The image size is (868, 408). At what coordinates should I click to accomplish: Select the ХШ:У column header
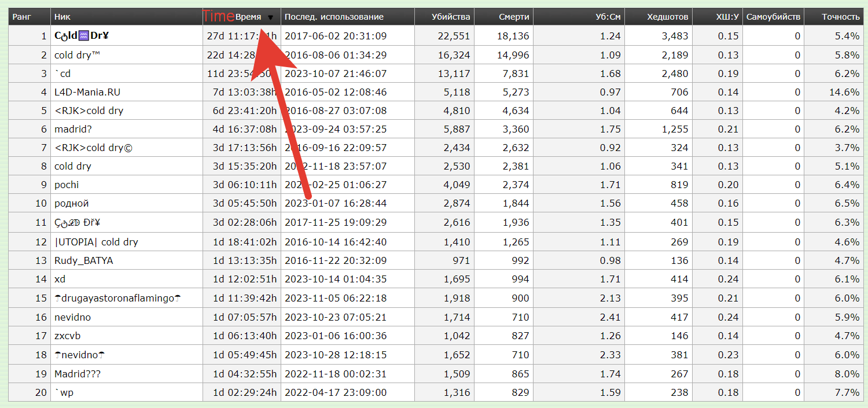click(727, 17)
